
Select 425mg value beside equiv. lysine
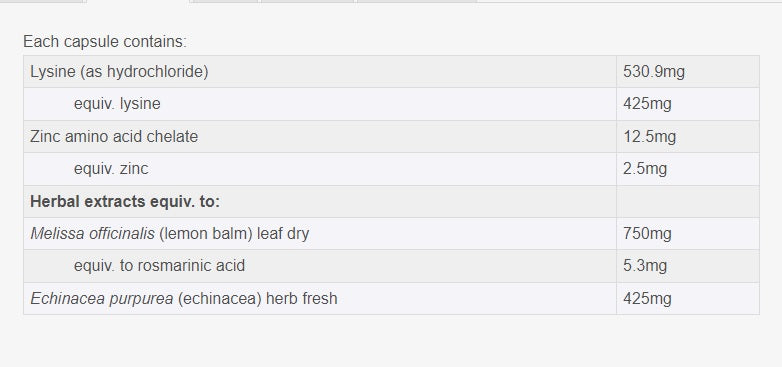pos(688,104)
